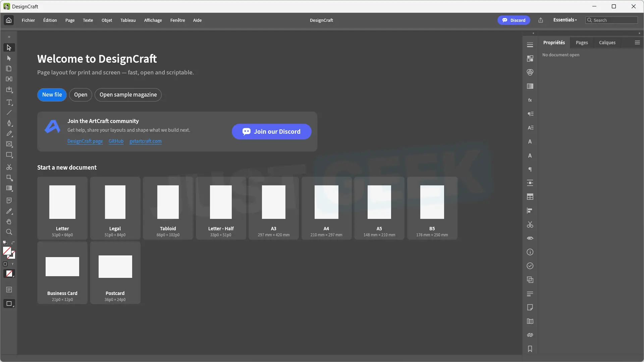The width and height of the screenshot is (644, 362).
Task: Click the Discord button in top bar
Action: tap(514, 20)
